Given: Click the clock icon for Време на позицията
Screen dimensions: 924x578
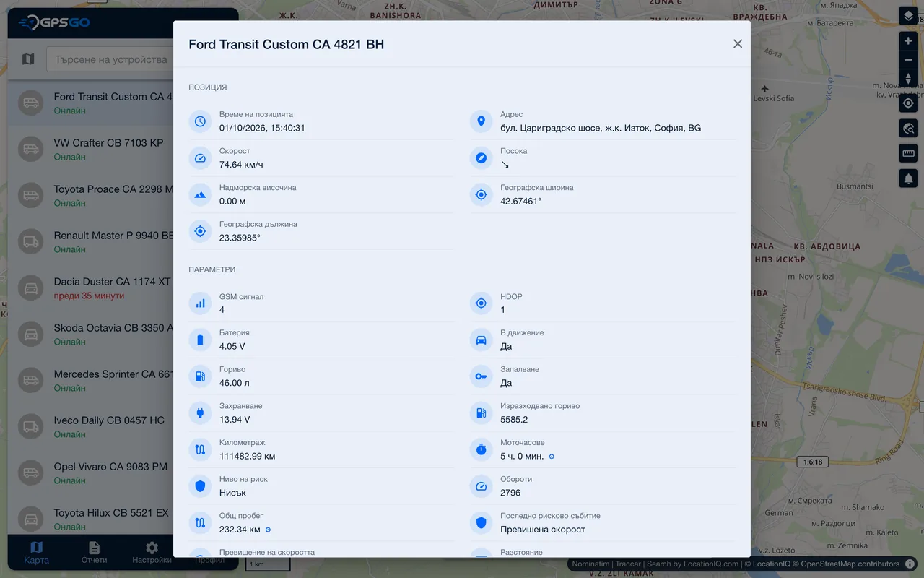Looking at the screenshot, I should point(201,121).
